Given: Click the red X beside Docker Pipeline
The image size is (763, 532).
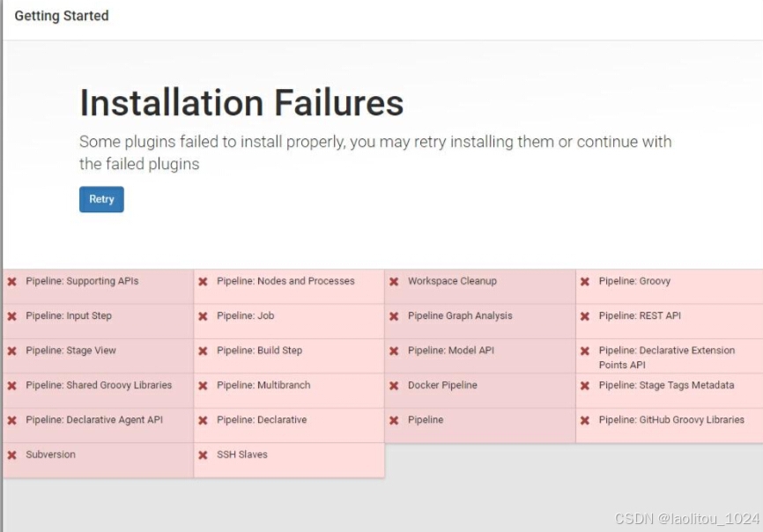Looking at the screenshot, I should 394,386.
